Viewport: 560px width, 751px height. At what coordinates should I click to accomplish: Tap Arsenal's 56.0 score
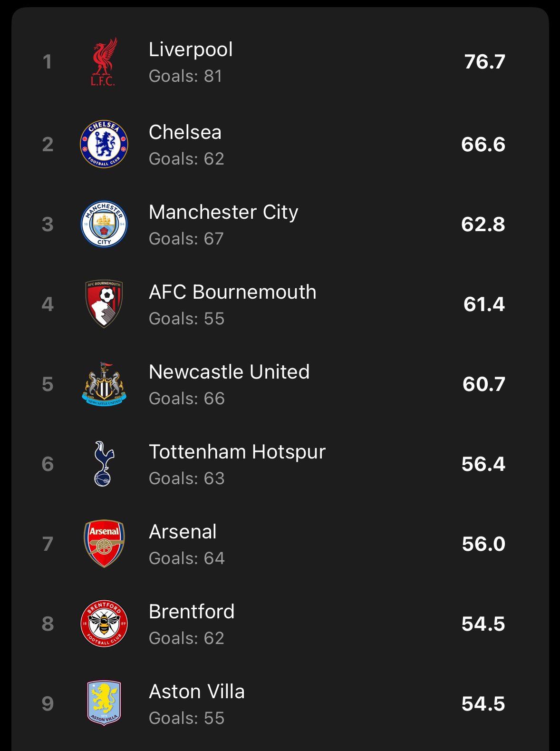click(x=483, y=544)
